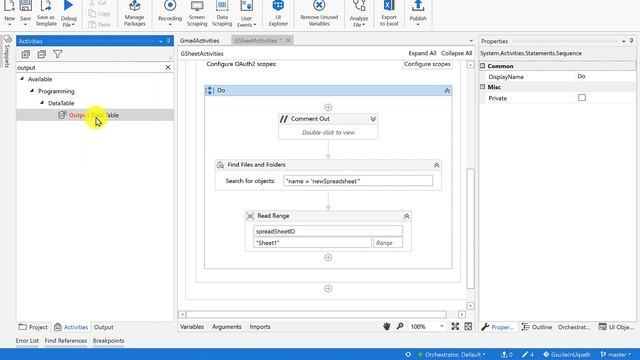Open the master branch menu
This screenshot has height=360, width=640.
pyautogui.click(x=616, y=355)
